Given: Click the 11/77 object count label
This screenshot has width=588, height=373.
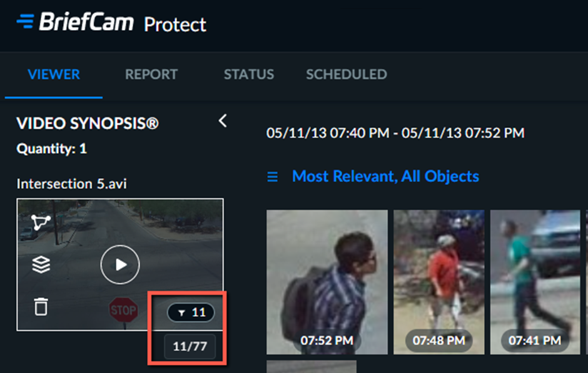Looking at the screenshot, I should [190, 346].
